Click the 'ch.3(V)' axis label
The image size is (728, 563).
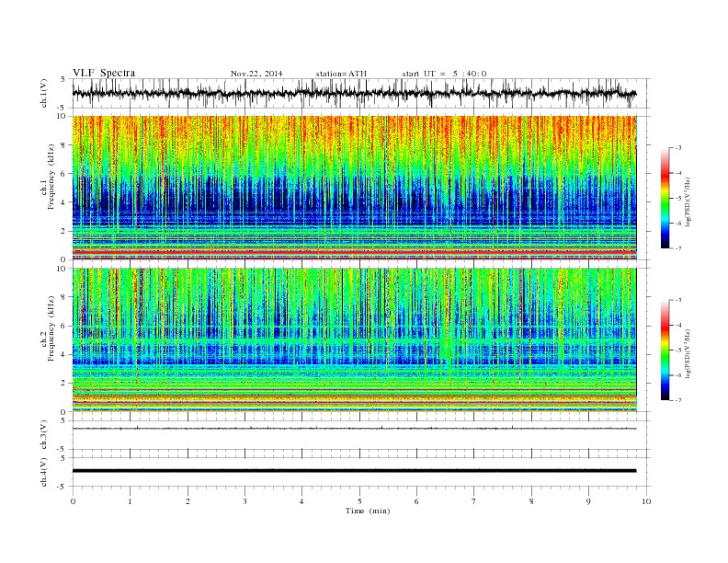coord(44,435)
